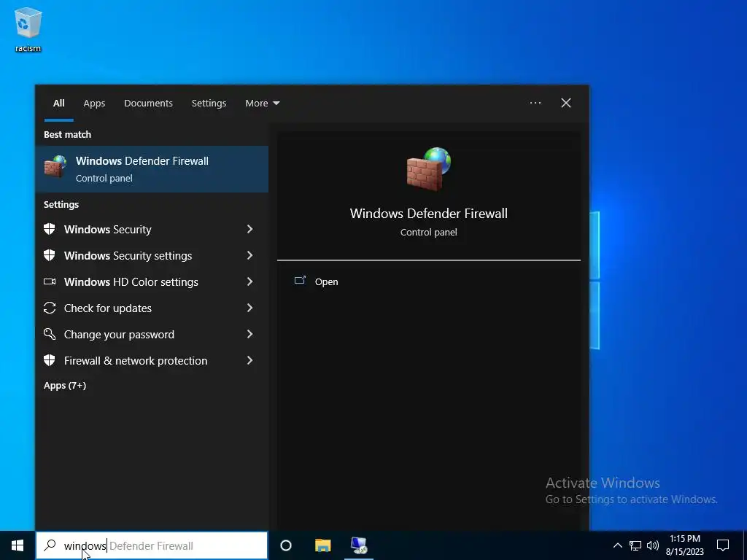
Task: Click display icon beside Windows HD Color settings
Action: [50, 281]
